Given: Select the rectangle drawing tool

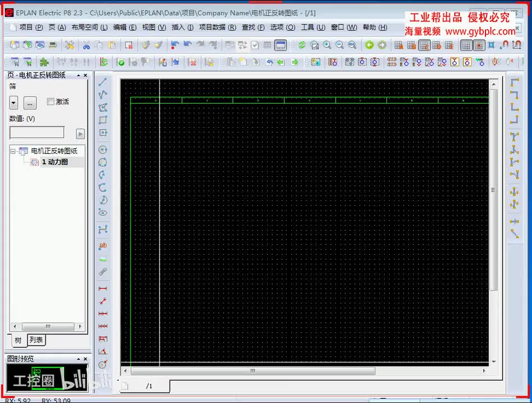Looking at the screenshot, I should [103, 120].
